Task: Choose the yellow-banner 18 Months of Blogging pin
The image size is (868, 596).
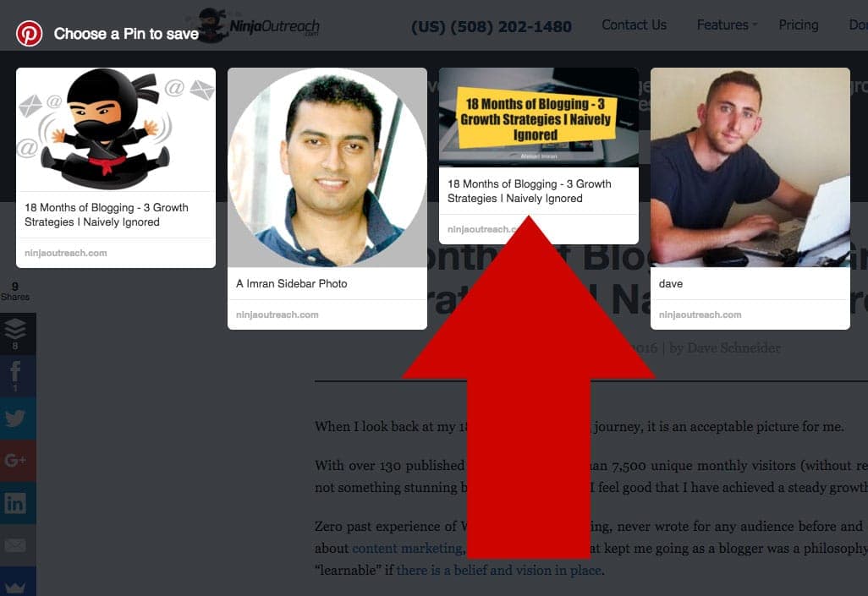Action: [539, 118]
